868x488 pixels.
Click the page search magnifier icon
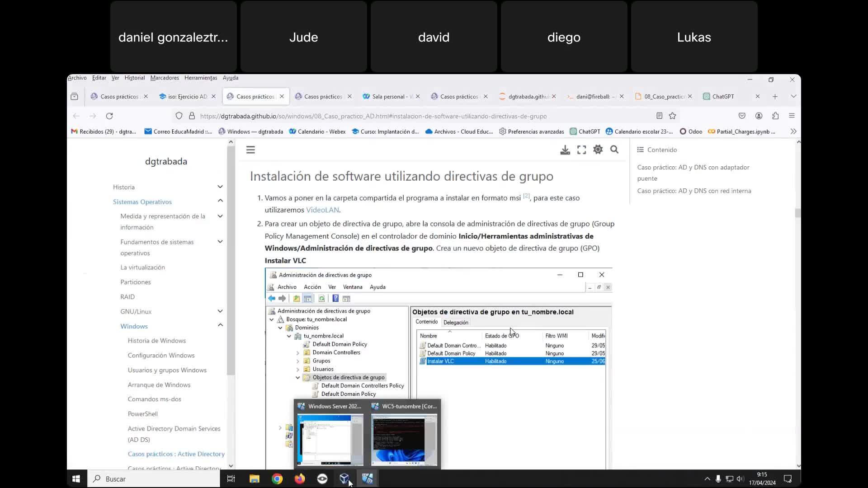[614, 150]
